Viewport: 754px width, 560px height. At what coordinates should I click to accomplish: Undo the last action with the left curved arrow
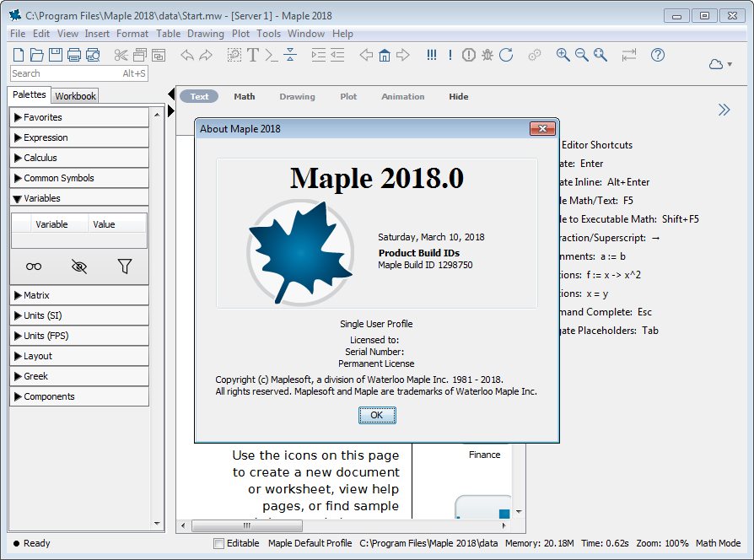click(x=186, y=55)
